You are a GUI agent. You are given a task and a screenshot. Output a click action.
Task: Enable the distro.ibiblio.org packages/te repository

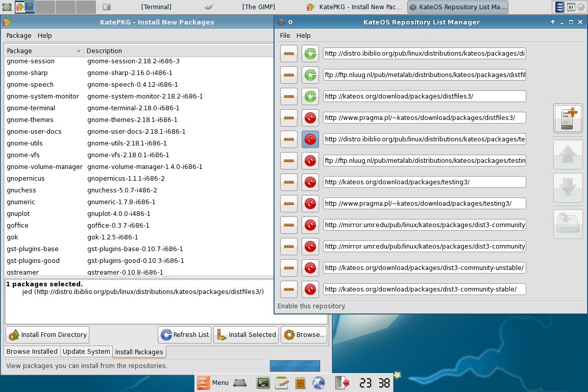(310, 139)
